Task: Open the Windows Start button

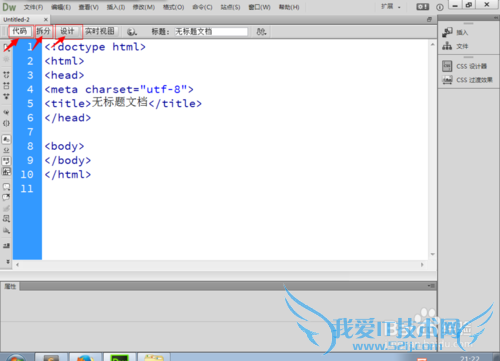Action: [x=16, y=358]
